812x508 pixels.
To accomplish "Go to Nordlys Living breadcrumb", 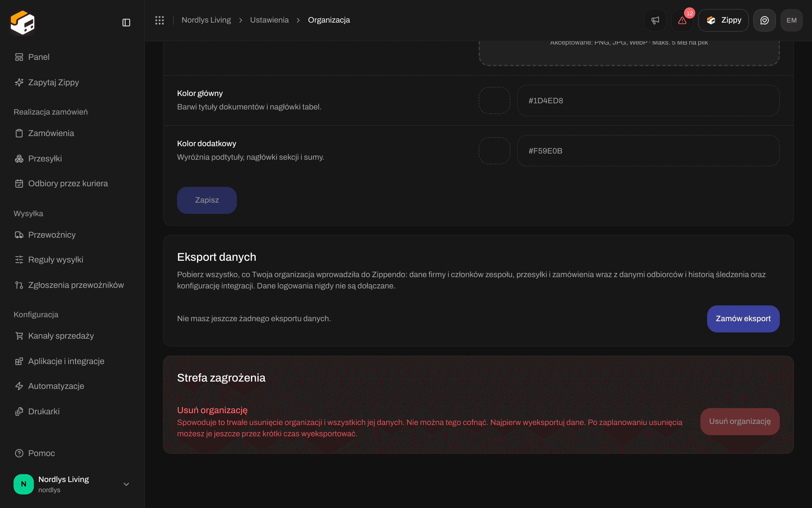I will click(x=206, y=20).
